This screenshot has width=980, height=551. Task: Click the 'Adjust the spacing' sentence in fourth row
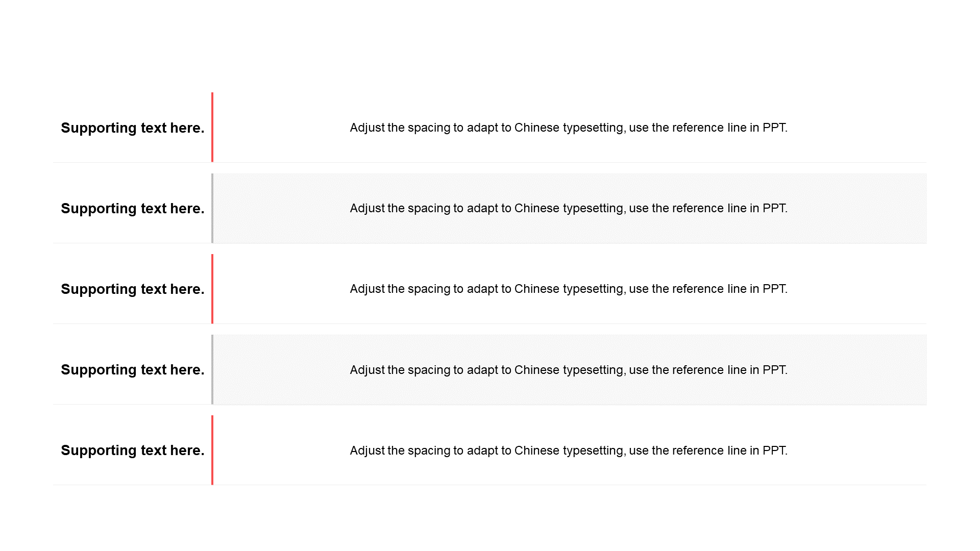click(x=569, y=370)
